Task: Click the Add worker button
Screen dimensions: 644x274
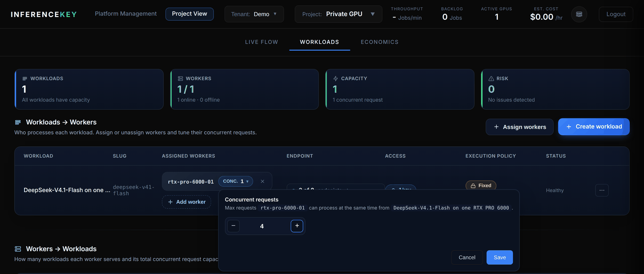Action: [x=186, y=202]
